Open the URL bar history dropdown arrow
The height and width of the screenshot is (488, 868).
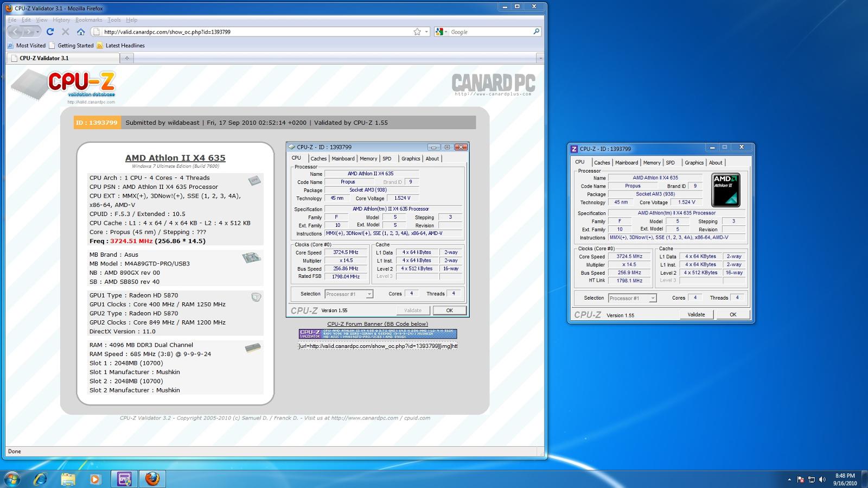426,32
